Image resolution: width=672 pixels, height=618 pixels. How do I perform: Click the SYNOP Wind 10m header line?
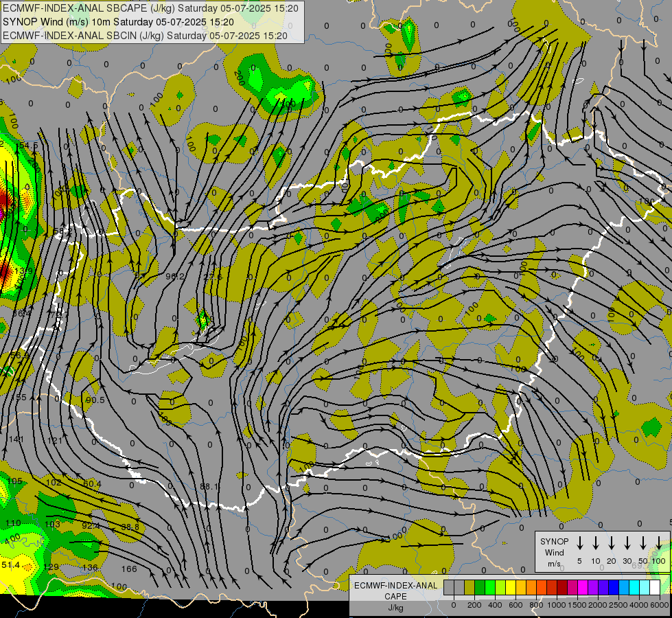point(118,22)
